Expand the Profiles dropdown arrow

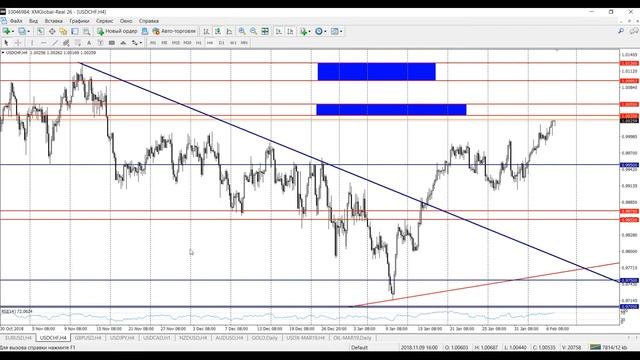point(29,31)
